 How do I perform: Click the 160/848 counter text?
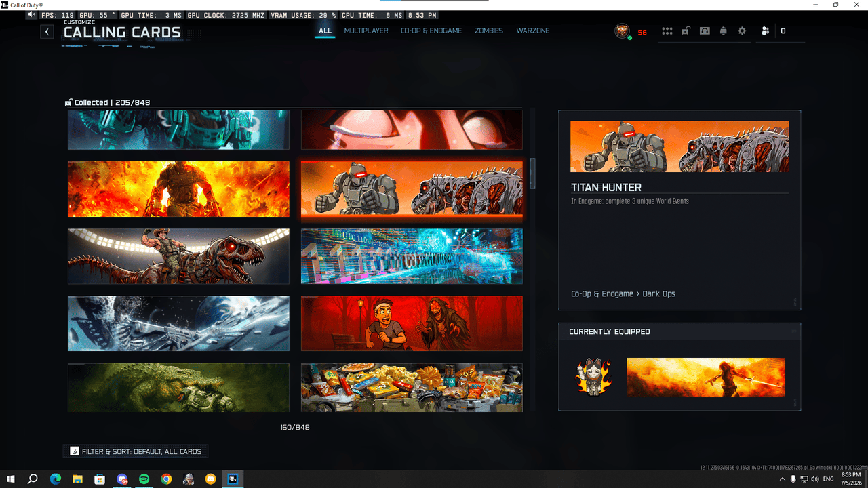tap(295, 428)
